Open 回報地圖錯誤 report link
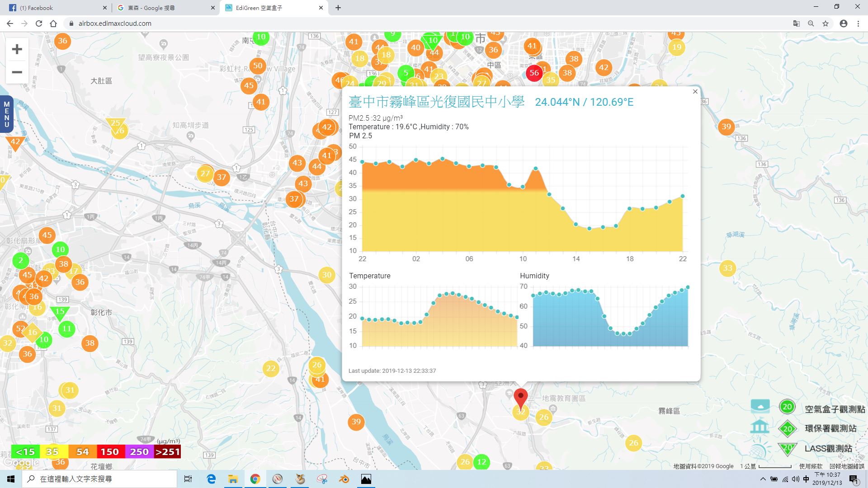This screenshot has width=868, height=488. (847, 466)
